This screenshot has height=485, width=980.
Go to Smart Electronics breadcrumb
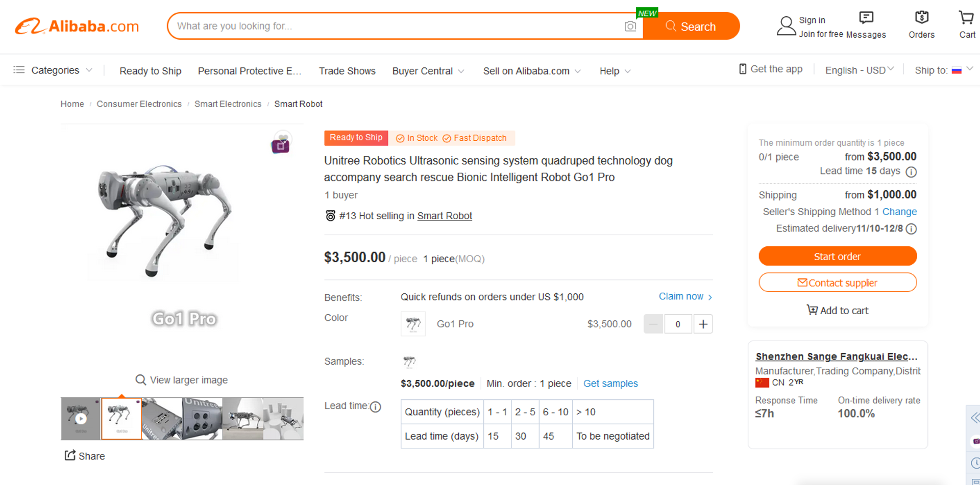(x=228, y=104)
